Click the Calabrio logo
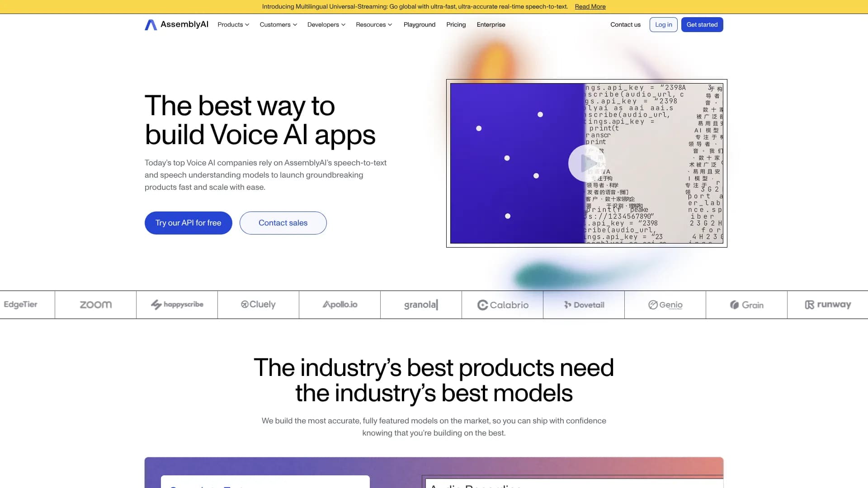Screen dimensions: 868x488 pos(503,305)
